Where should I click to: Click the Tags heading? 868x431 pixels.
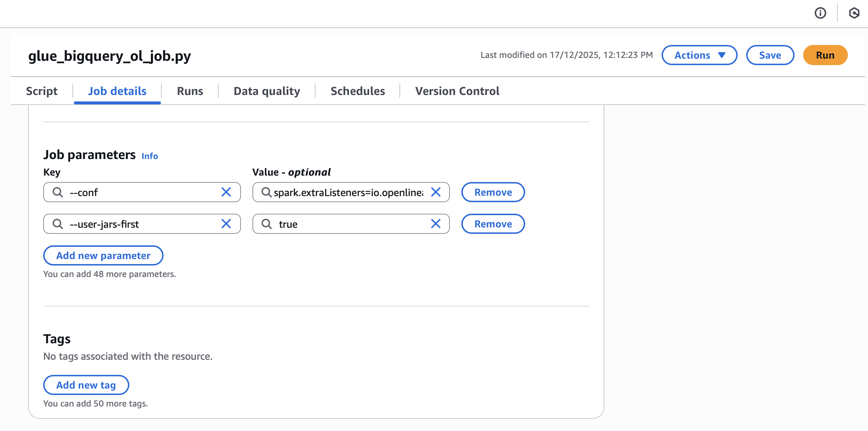(57, 339)
